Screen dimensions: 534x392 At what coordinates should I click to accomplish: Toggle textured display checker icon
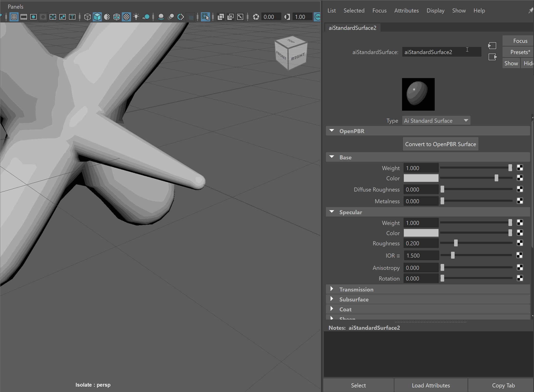coord(126,17)
